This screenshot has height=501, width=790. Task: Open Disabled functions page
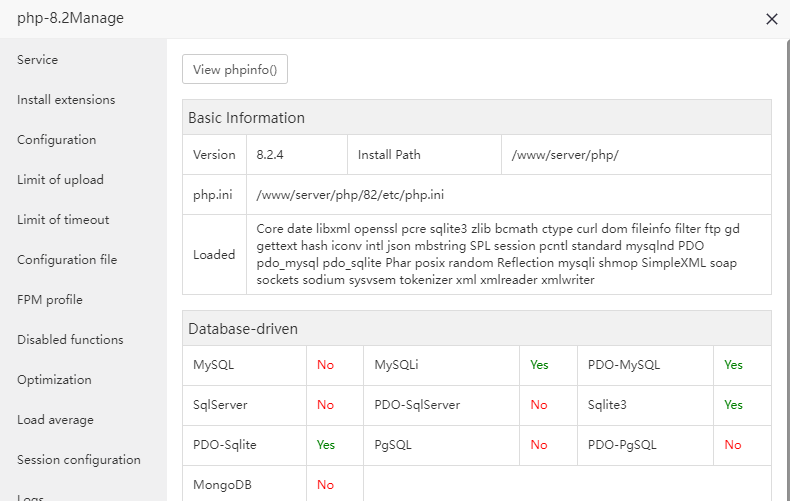(70, 340)
